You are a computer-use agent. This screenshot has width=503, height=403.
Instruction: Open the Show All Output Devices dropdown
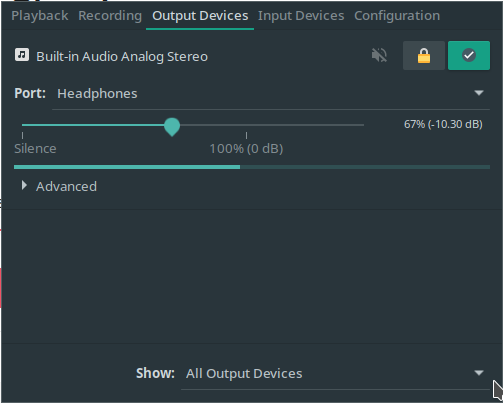tap(335, 373)
